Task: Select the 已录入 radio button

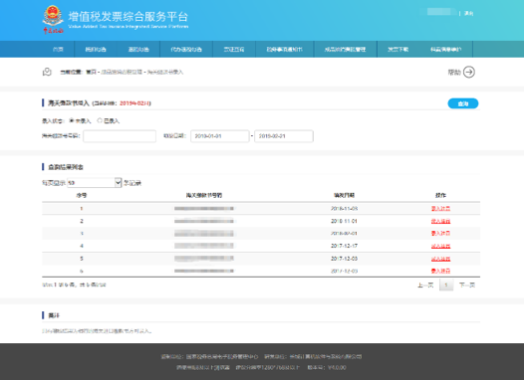Action: 99,121
